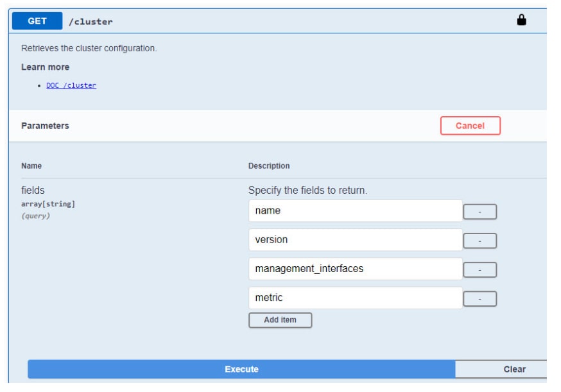Viewport: 561px width, 392px height.
Task: Click the 'fields' parameter name
Action: pos(33,190)
